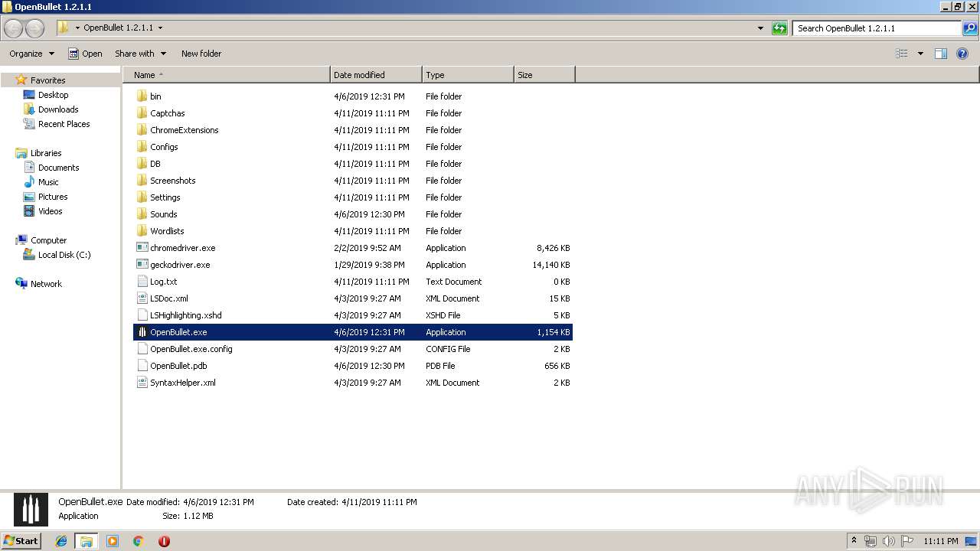
Task: Select the bin folder icon
Action: coord(142,96)
